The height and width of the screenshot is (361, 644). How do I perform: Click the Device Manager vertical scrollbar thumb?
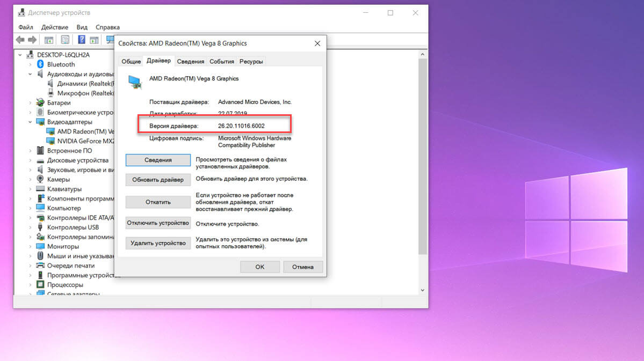(423, 156)
